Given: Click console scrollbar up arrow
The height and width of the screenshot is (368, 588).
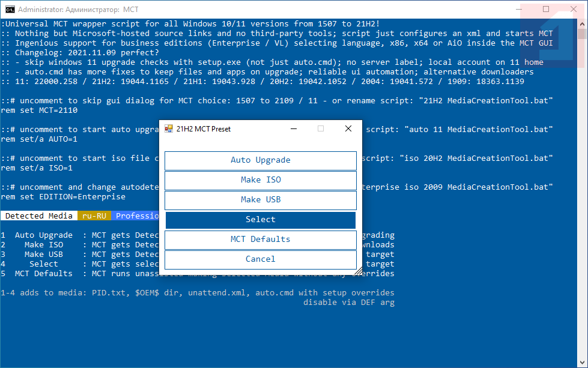Looking at the screenshot, I should click(582, 24).
